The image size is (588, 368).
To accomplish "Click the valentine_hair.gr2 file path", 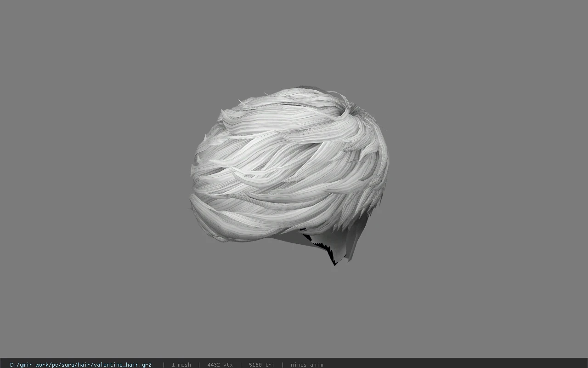I will (x=81, y=365).
